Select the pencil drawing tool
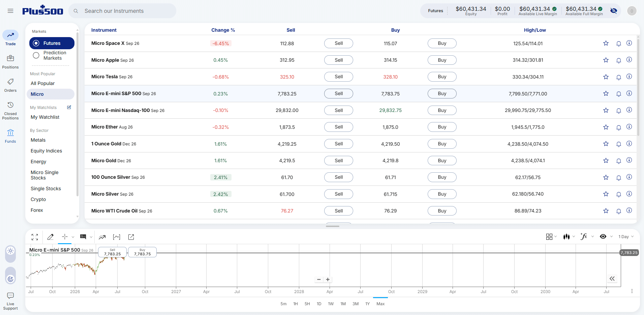The image size is (644, 315). pos(51,237)
